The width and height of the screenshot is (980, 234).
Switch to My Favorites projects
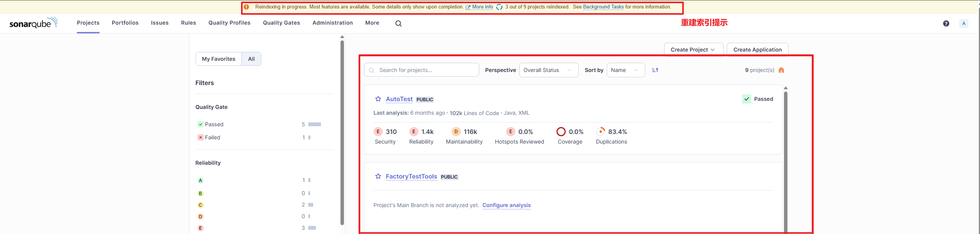[x=219, y=59]
